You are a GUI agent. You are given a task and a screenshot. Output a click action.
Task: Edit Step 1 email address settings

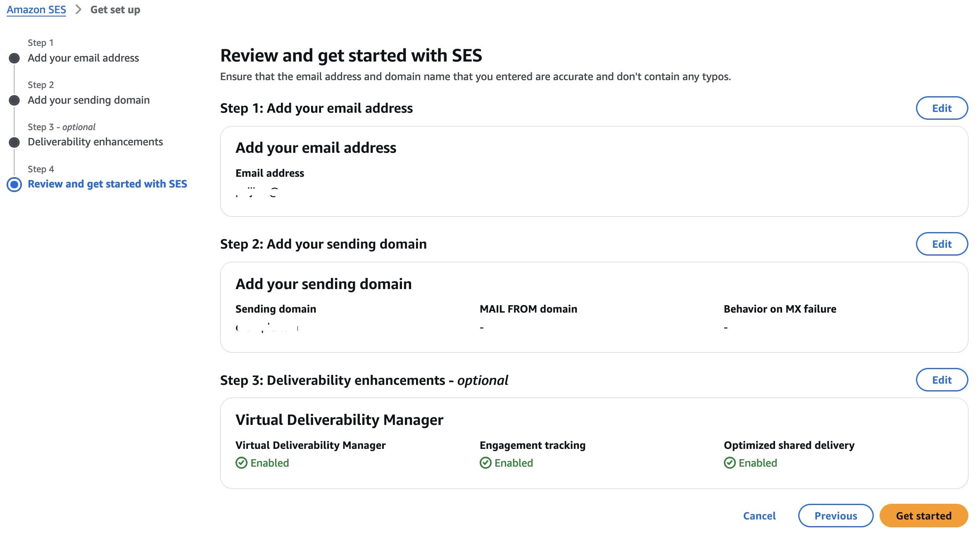click(x=942, y=108)
